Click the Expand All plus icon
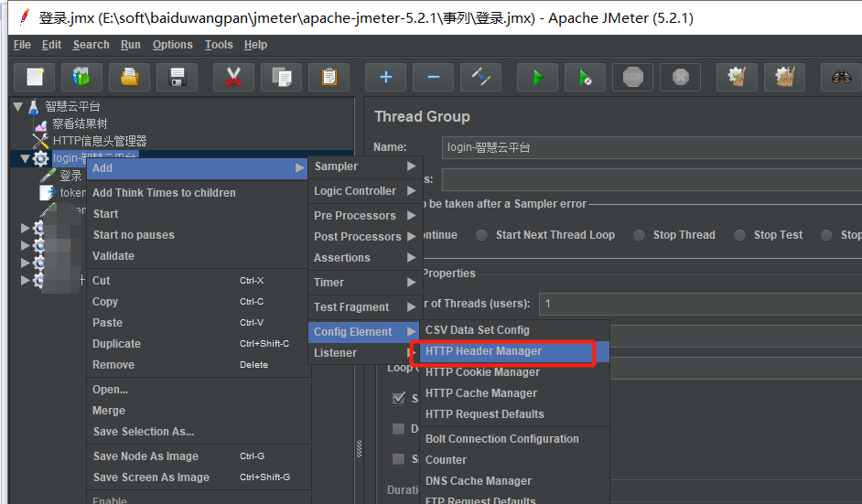This screenshot has height=504, width=862. point(386,77)
